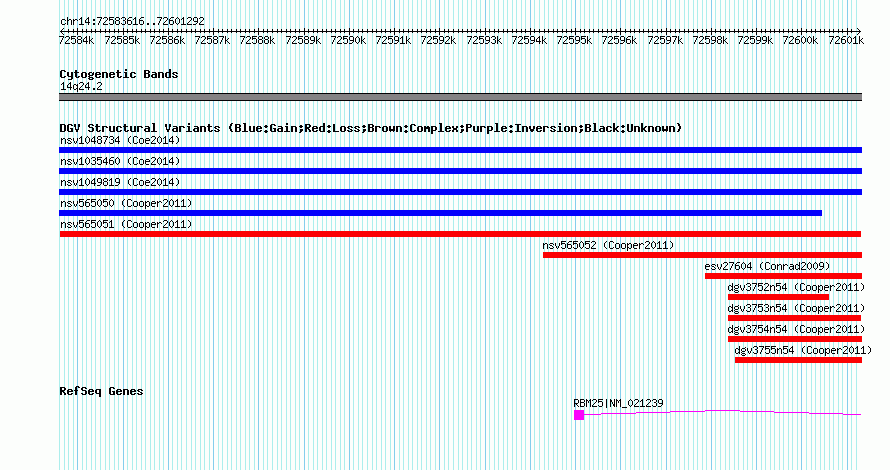This screenshot has width=890, height=470.
Task: Click the RefSeq Genes track title
Action: tap(101, 391)
